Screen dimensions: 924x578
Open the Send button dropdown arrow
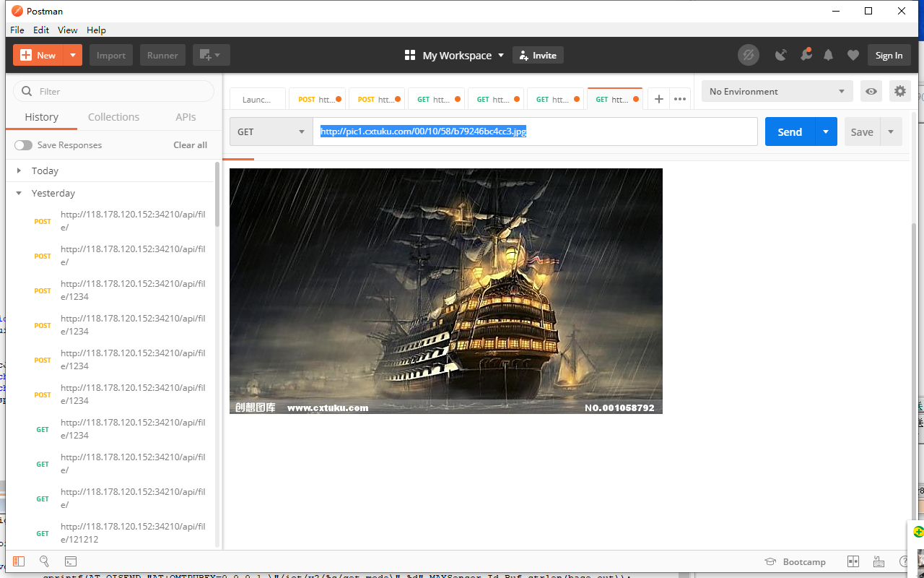[827, 131]
